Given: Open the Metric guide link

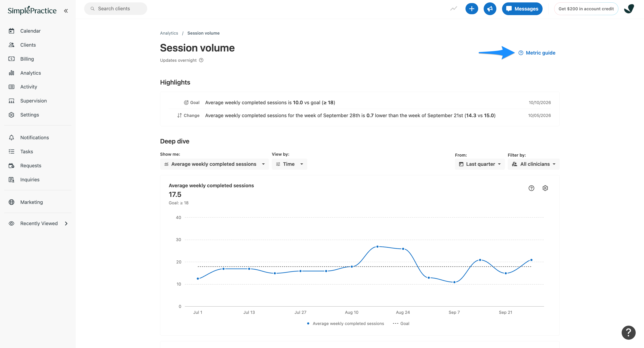Looking at the screenshot, I should pos(537,53).
